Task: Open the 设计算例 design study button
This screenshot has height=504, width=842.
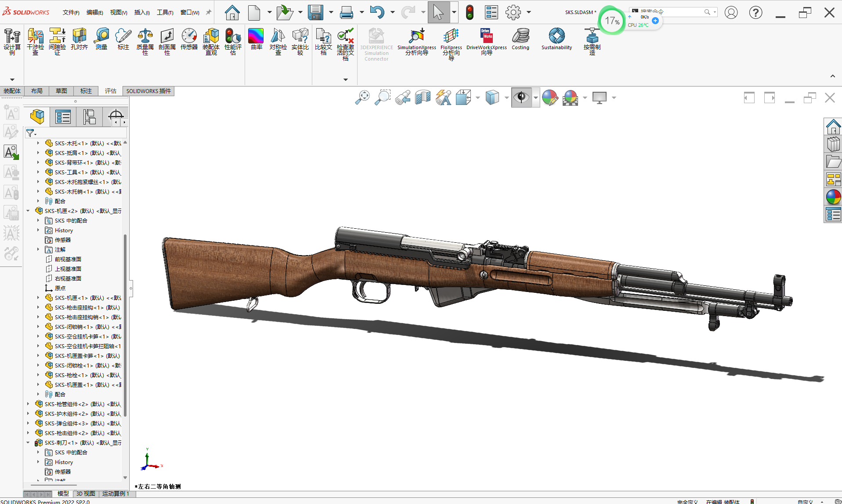Action: click(x=12, y=41)
